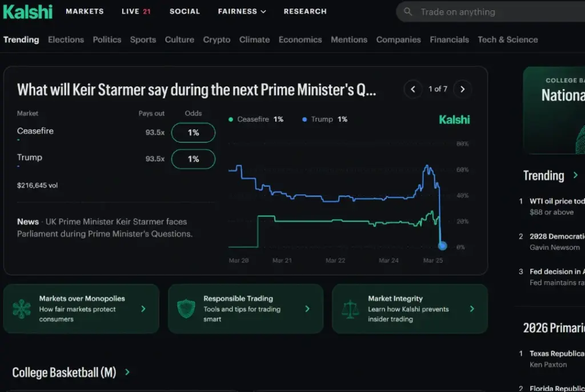The width and height of the screenshot is (585, 392).
Task: Advance to next featured market arrow
Action: point(463,89)
